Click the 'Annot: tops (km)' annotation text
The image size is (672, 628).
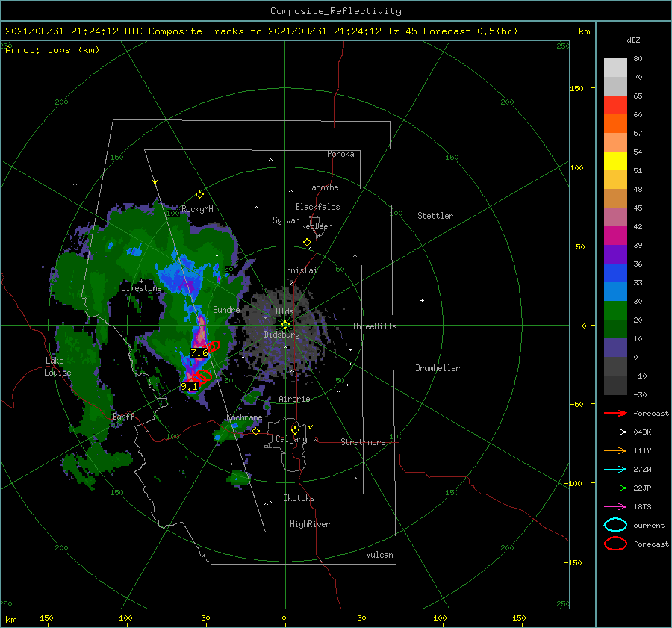click(x=52, y=50)
